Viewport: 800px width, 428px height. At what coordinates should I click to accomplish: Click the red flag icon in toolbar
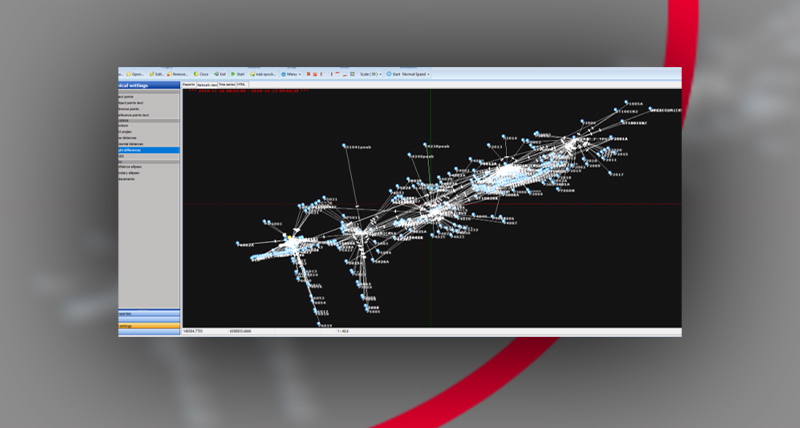[309, 74]
